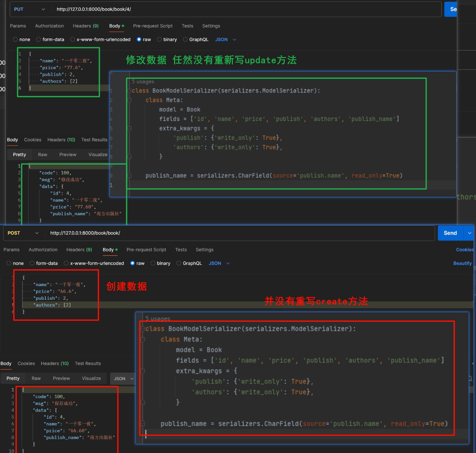Switch PUT response view to Visualize
The width and height of the screenshot is (476, 453).
(98, 155)
